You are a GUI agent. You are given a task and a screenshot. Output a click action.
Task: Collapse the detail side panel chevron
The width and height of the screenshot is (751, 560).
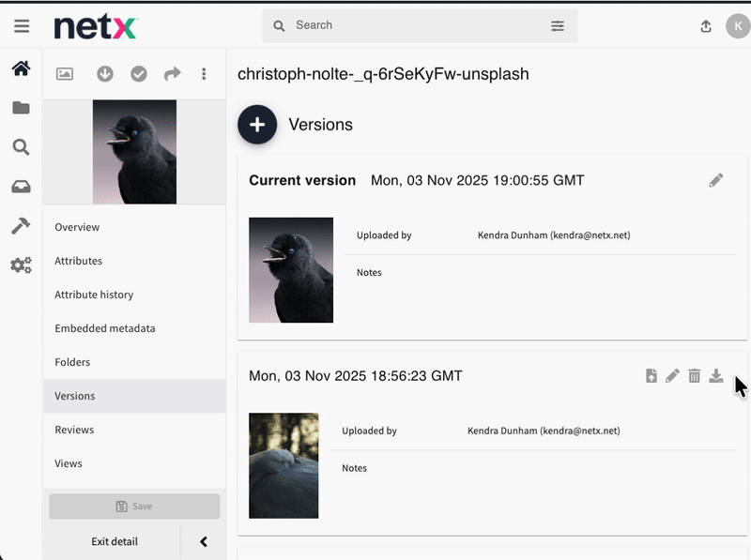[204, 541]
